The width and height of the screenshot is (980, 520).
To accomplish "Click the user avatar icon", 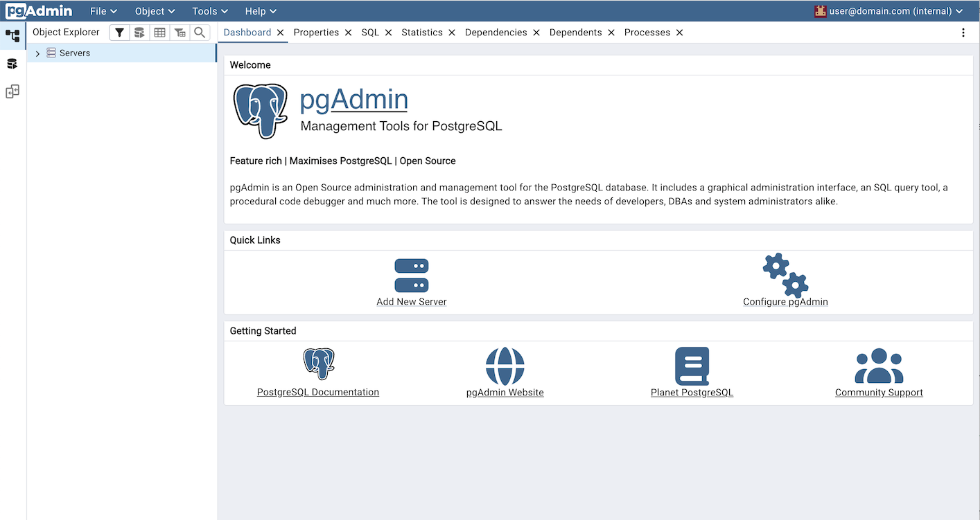I will coord(821,11).
